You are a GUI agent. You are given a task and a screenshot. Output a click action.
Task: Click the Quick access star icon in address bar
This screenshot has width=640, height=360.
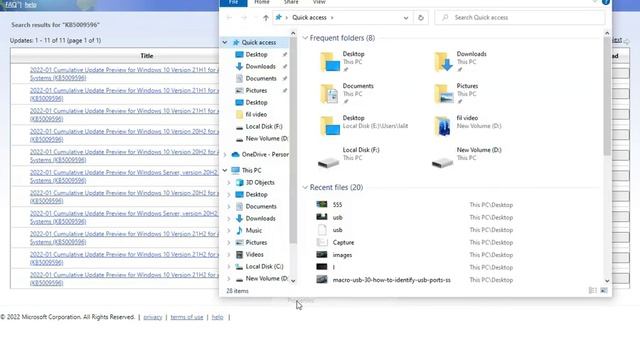(279, 18)
